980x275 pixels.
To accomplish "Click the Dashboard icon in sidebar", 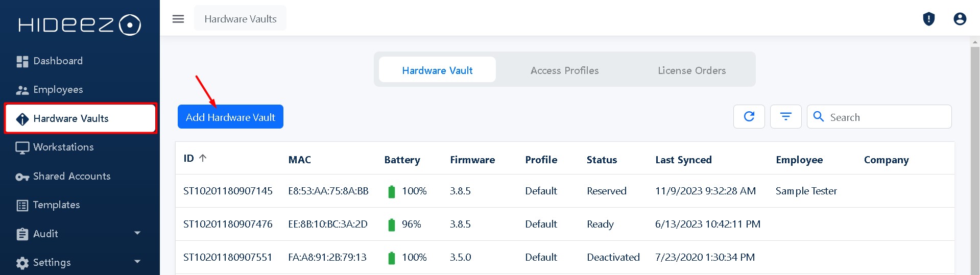I will tap(22, 61).
